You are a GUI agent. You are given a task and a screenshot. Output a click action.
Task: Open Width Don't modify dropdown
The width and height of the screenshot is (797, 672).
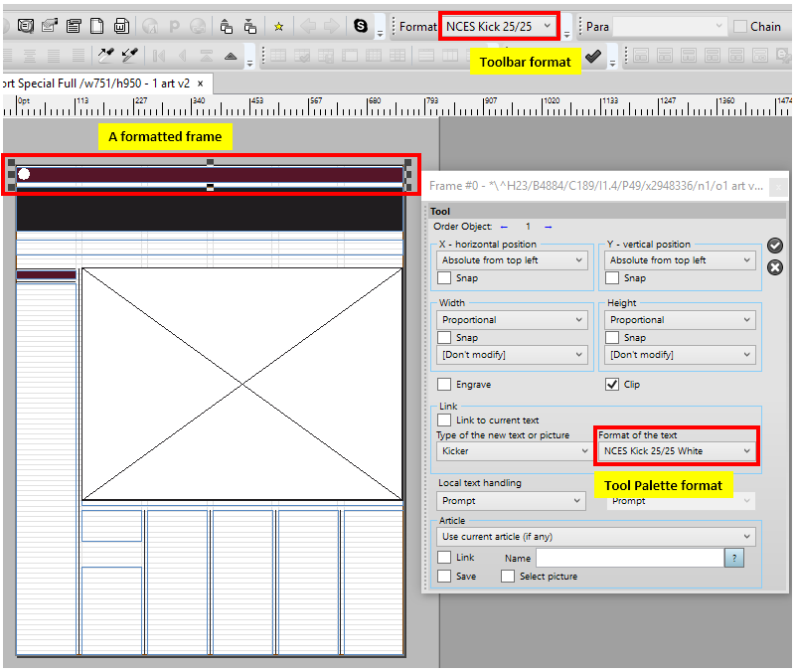point(512,355)
